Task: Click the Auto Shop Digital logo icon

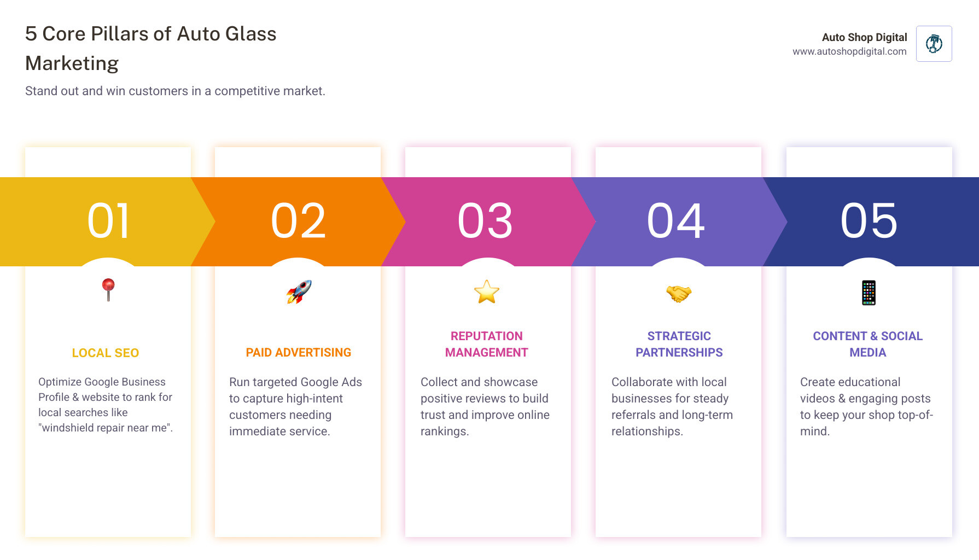Action: 934,44
